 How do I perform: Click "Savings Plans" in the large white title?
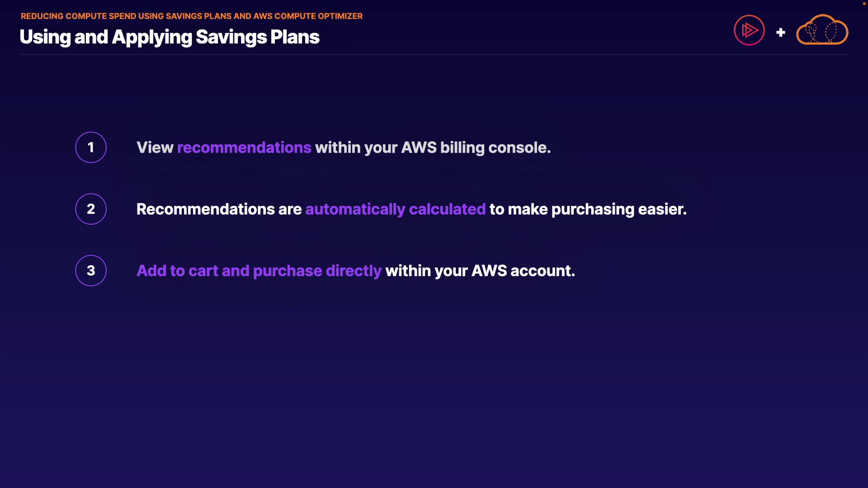(258, 37)
